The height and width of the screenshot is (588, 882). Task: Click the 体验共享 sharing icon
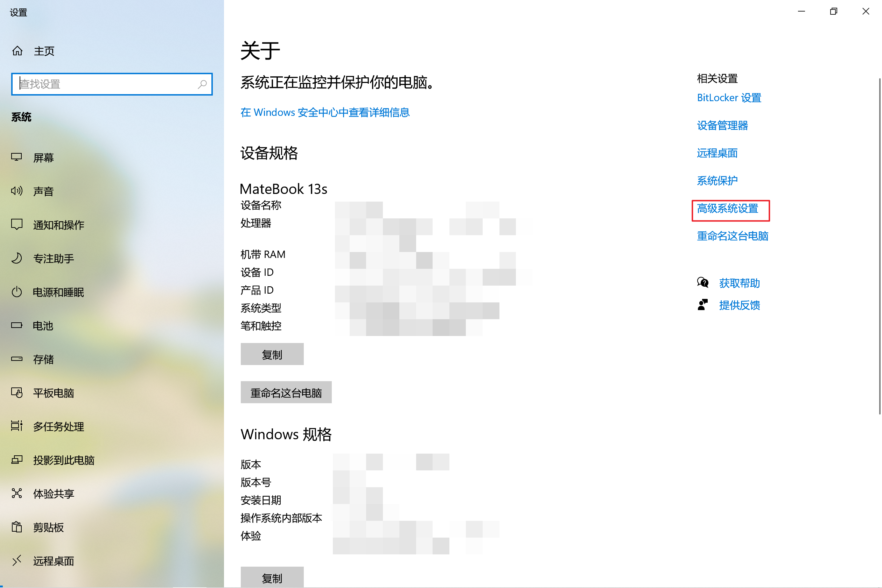pyautogui.click(x=16, y=493)
